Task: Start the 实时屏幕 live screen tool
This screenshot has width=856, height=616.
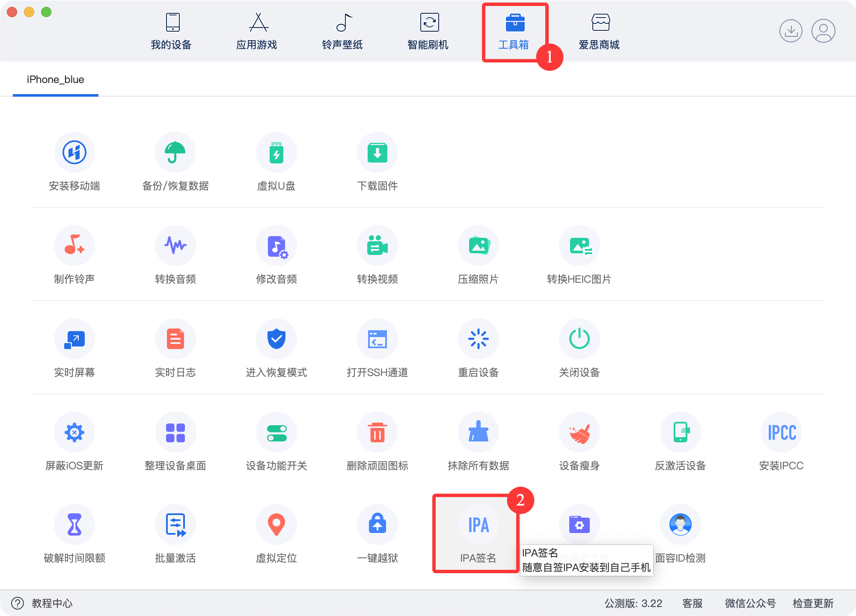Action: point(74,349)
